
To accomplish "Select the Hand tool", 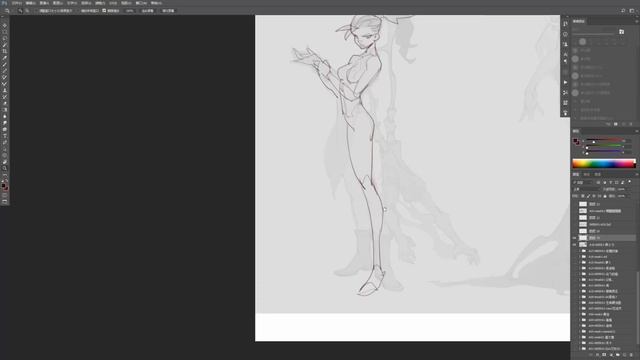I will 5,162.
